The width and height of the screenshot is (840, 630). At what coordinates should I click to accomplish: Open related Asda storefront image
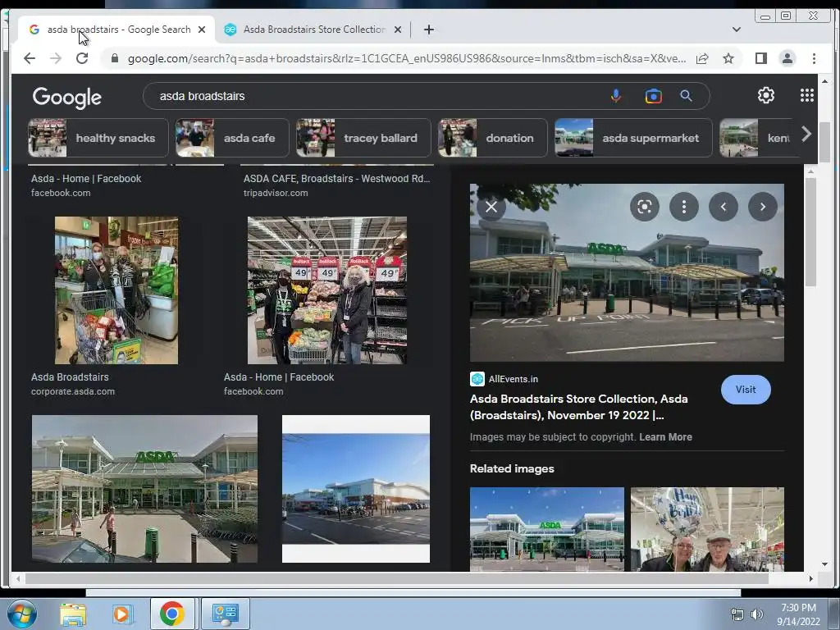tap(547, 529)
